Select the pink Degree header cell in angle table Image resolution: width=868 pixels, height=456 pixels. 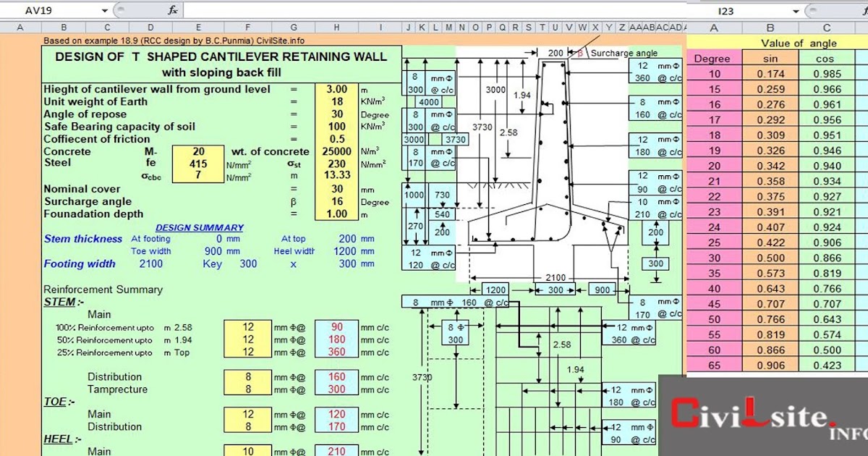click(712, 59)
